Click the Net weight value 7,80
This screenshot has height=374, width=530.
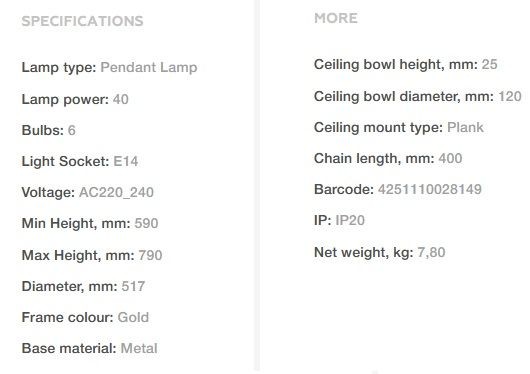[x=431, y=253]
